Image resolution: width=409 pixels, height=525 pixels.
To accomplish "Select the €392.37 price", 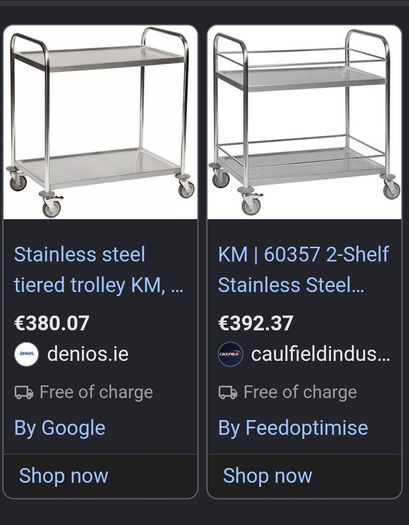I will point(256,323).
